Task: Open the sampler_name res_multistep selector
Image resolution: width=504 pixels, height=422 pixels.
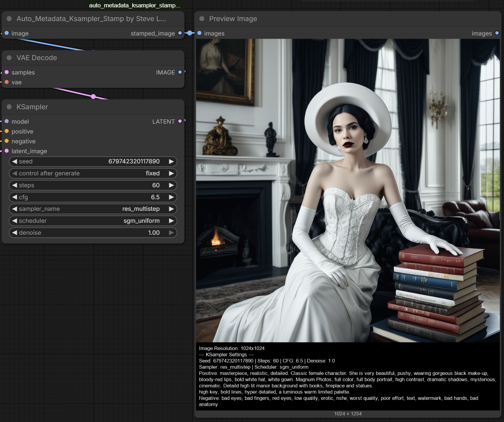Action: (x=93, y=209)
